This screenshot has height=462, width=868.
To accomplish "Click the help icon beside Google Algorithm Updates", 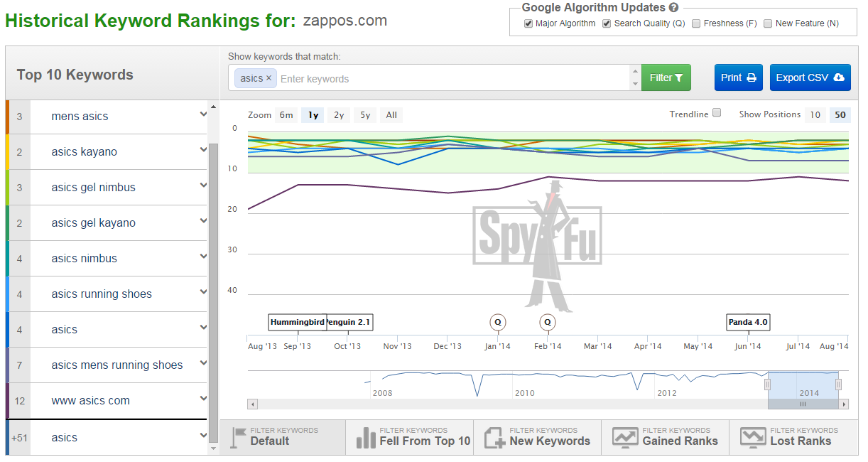I will click(673, 8).
